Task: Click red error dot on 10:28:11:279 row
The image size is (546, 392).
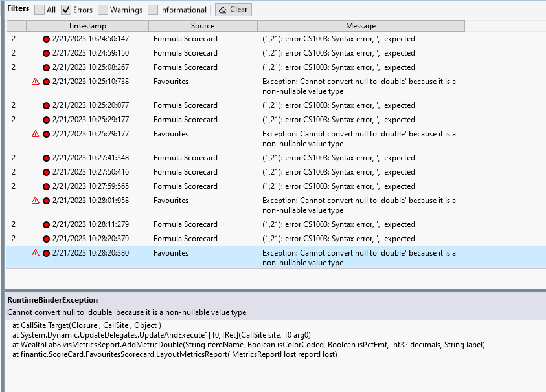Action: coord(47,224)
